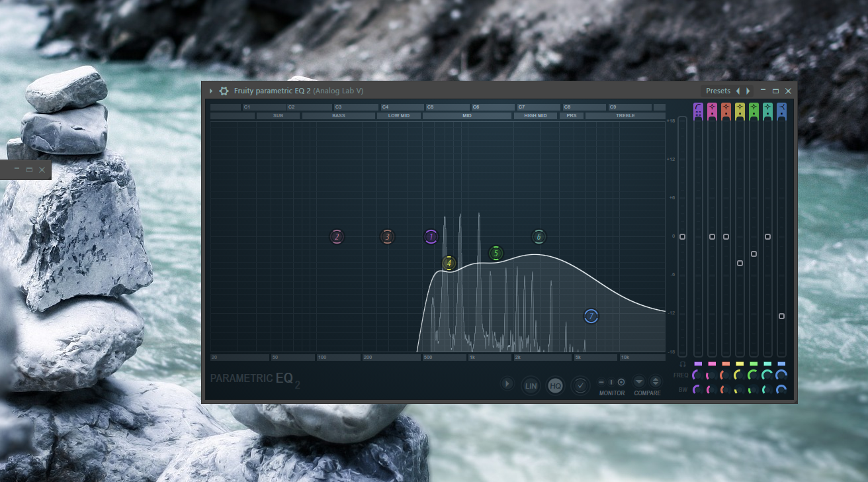Change blue band 7 filter type icon
Viewport: 868px width, 482px height.
point(781,107)
